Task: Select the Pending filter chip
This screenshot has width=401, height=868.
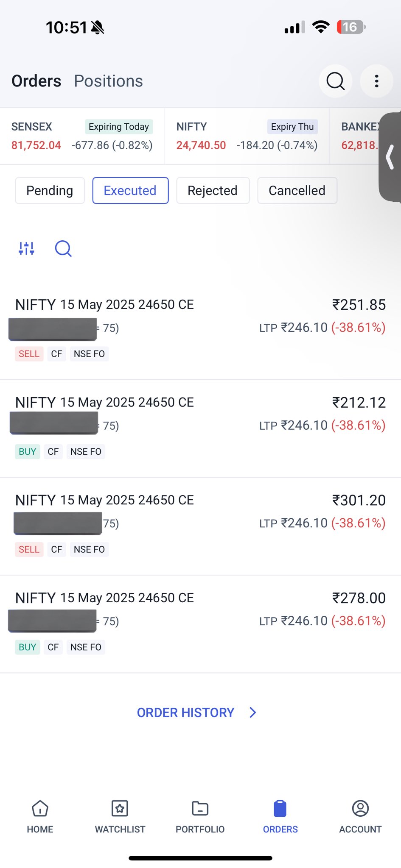Action: pyautogui.click(x=50, y=191)
